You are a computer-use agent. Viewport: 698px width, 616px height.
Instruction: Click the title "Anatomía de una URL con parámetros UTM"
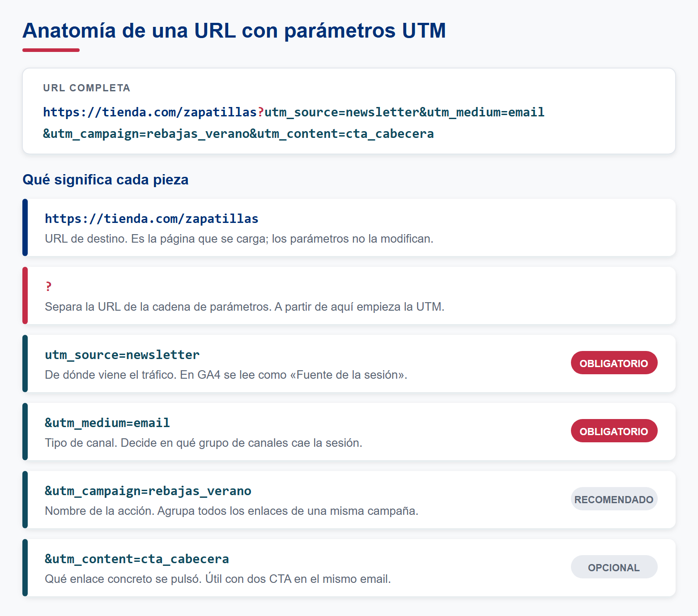234,30
